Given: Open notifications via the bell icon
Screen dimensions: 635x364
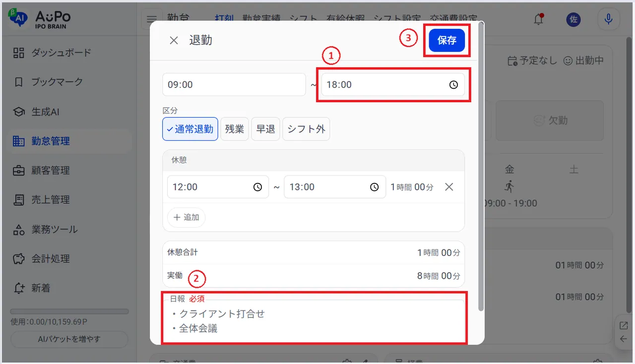Looking at the screenshot, I should click(538, 19).
